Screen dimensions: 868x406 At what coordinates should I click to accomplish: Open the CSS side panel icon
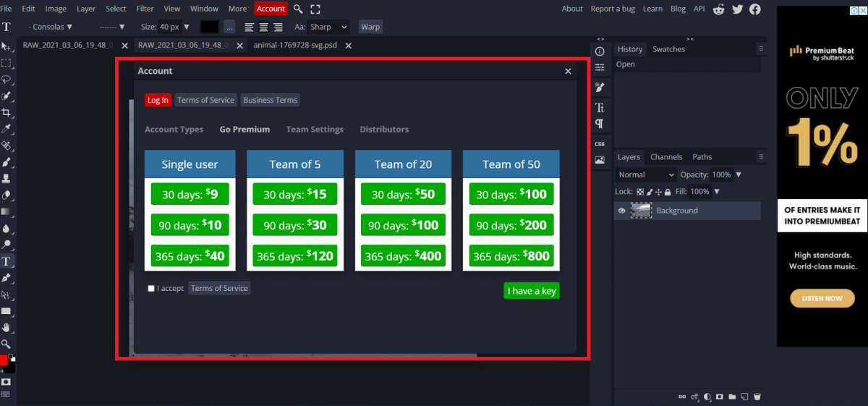(600, 144)
